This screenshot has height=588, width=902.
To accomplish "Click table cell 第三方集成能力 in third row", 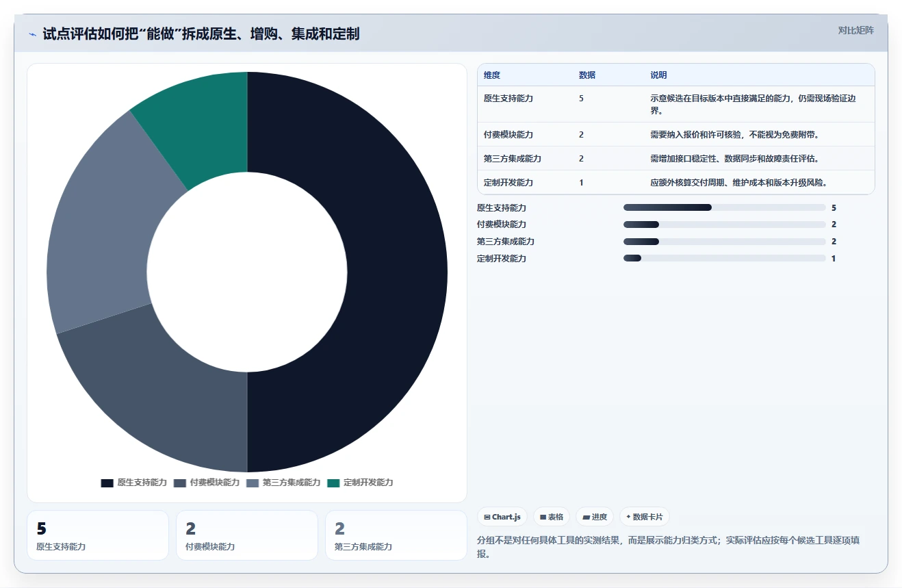I will [513, 158].
